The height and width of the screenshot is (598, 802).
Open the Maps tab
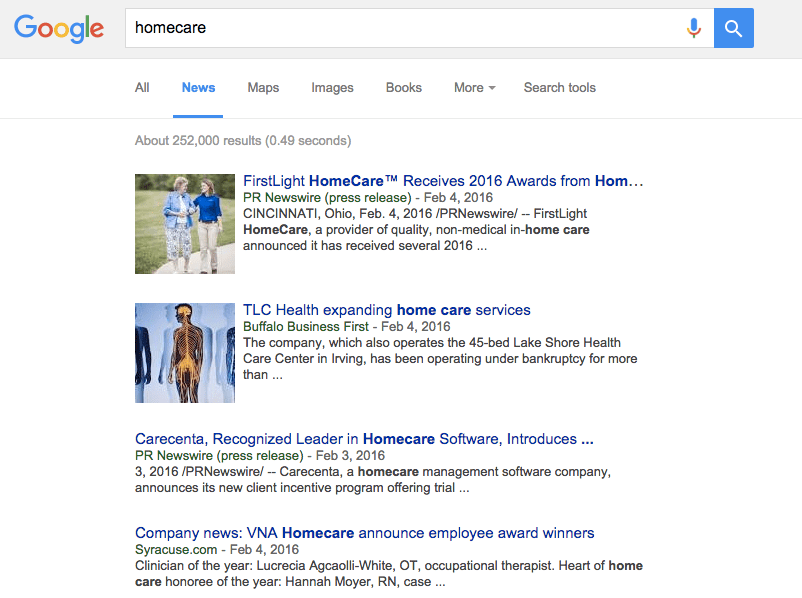coord(263,87)
